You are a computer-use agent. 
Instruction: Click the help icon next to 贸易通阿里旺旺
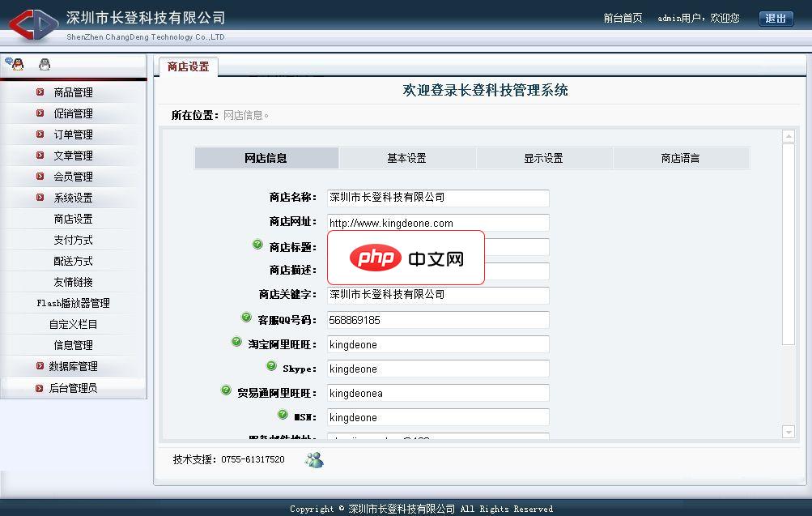(x=226, y=390)
